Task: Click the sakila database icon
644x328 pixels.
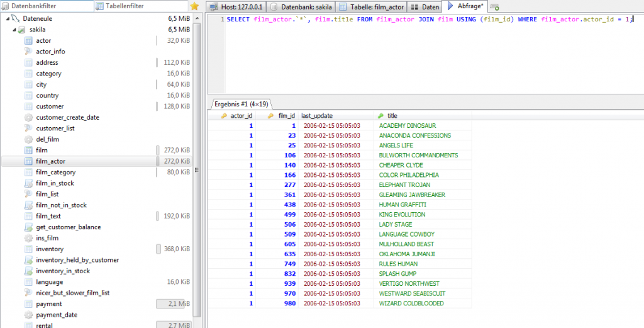Action: (x=21, y=30)
